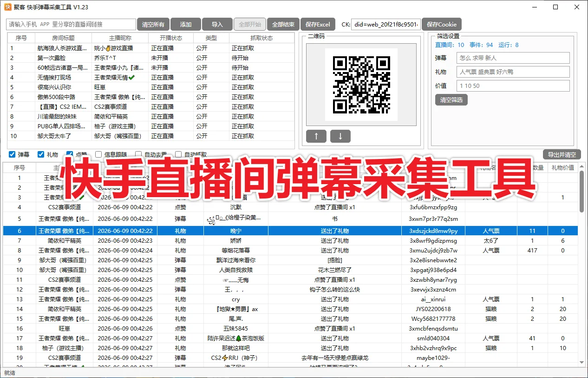The height and width of the screenshot is (378, 588).
Task: Click the 添加 button
Action: [x=186, y=25]
